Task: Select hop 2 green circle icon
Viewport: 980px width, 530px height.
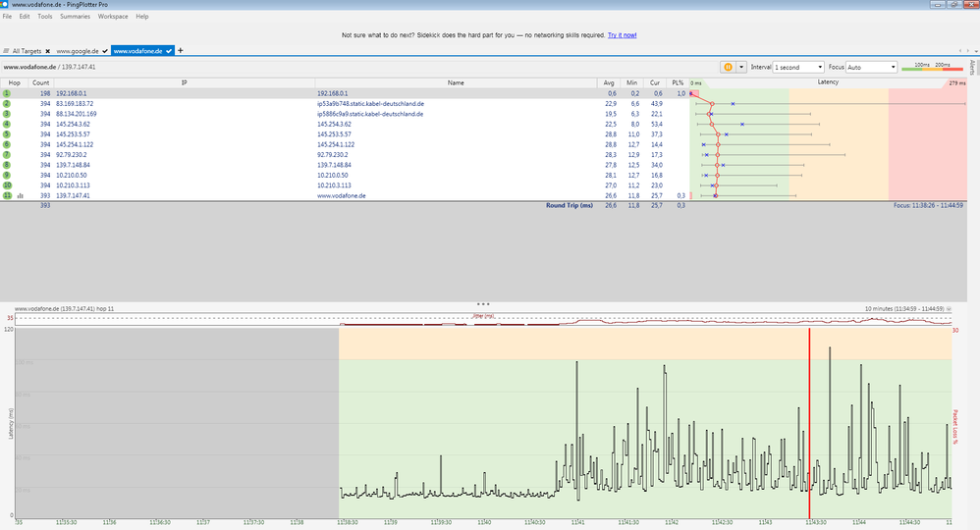Action: click(x=7, y=104)
